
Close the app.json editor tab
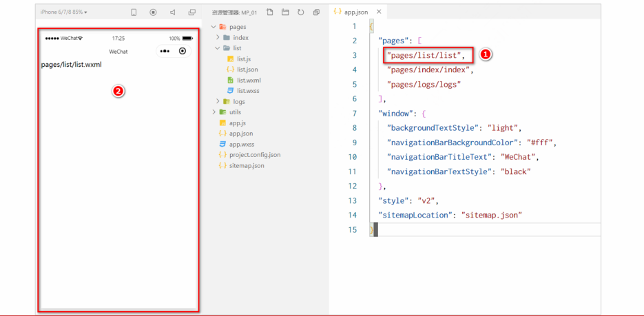379,12
